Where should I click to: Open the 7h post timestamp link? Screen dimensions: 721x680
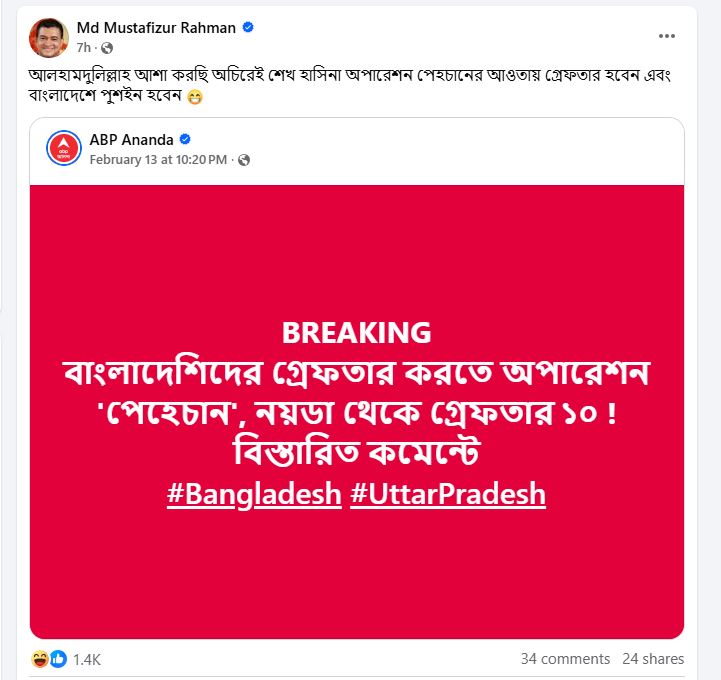(x=84, y=47)
